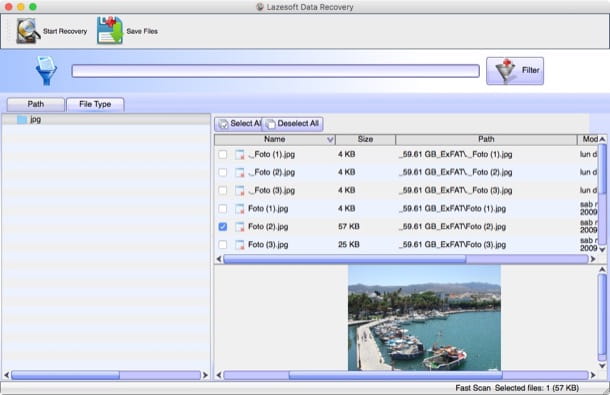Click file list scroll down arrow

point(602,249)
